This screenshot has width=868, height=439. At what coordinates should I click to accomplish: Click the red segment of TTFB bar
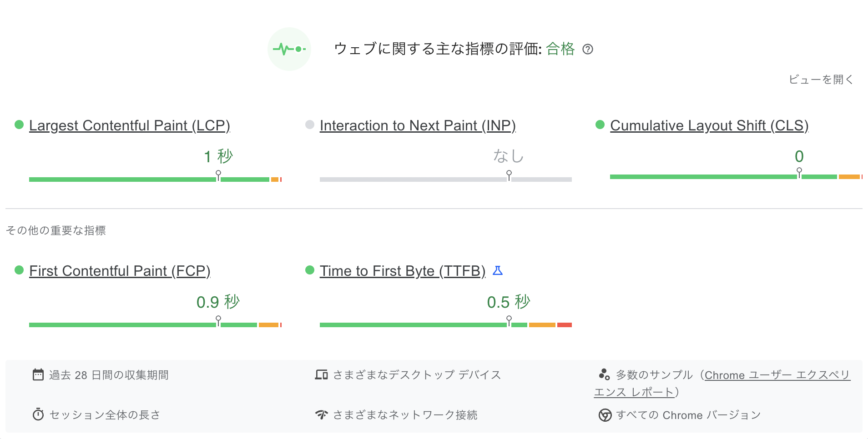[x=565, y=325]
